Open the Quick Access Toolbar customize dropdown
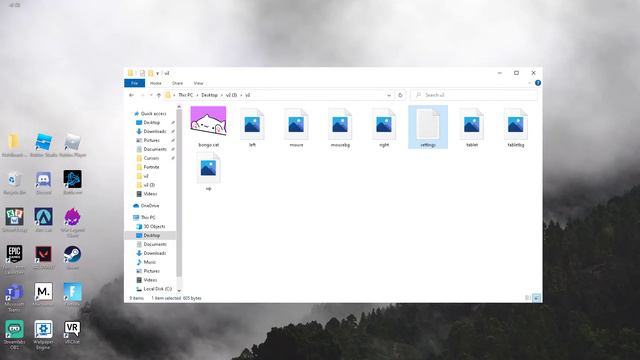The height and width of the screenshot is (360, 640). (x=158, y=73)
